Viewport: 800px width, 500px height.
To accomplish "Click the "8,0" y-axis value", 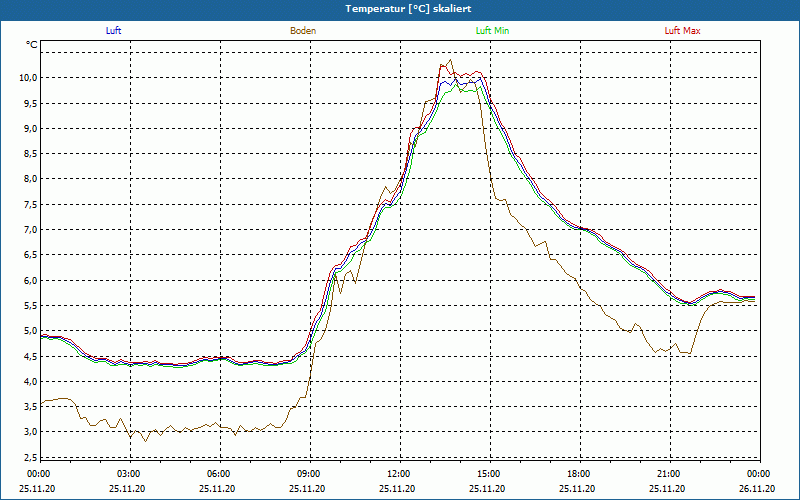I will [x=31, y=179].
